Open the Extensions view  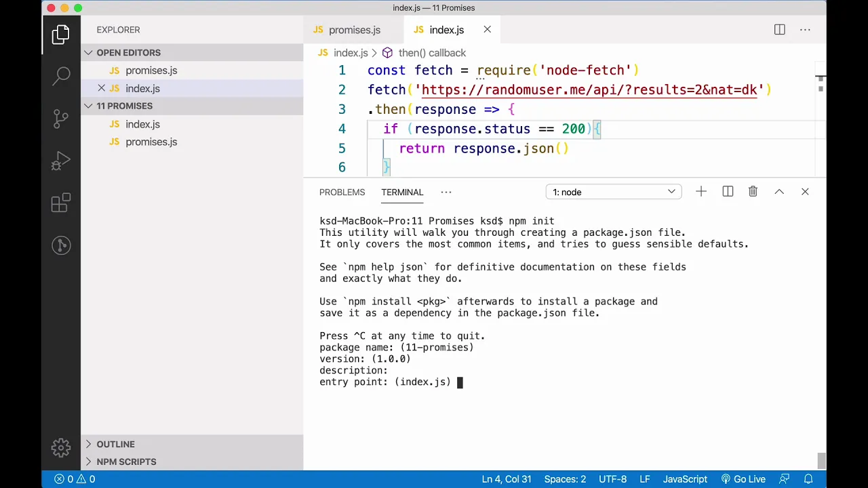pos(61,203)
